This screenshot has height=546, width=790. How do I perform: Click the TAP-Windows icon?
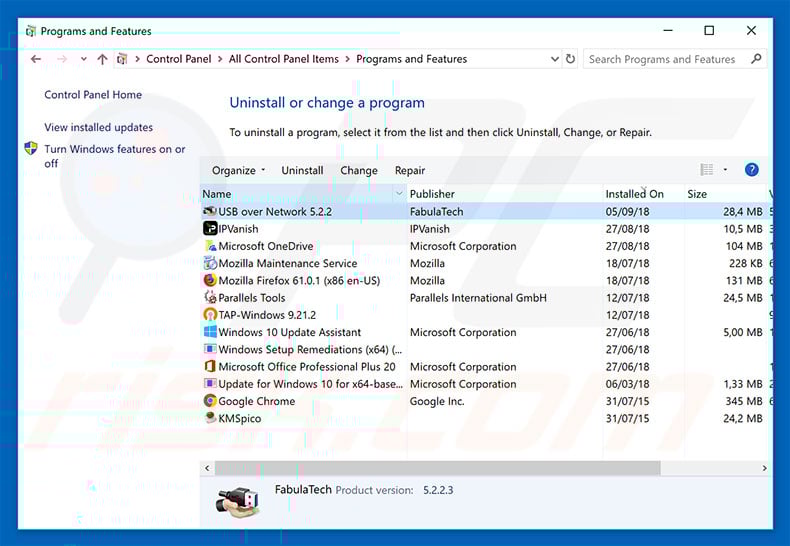point(210,315)
